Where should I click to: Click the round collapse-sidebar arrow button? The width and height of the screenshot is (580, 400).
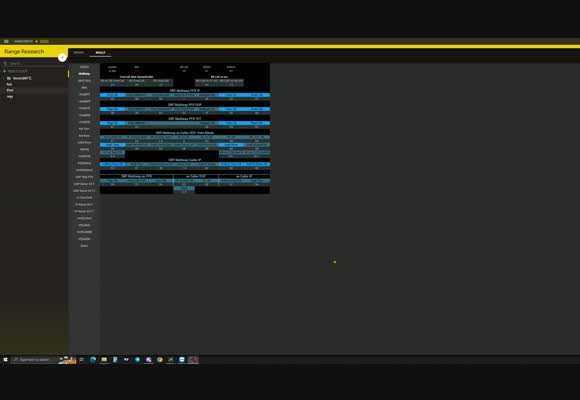click(x=62, y=57)
